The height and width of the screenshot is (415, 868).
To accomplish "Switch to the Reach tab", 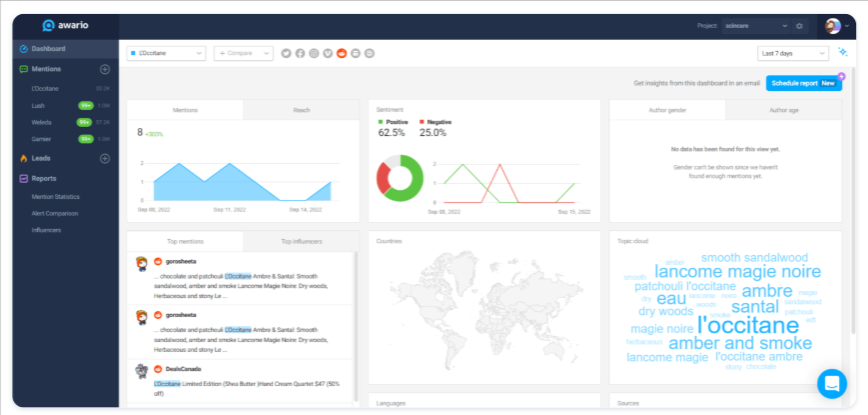I will click(x=301, y=110).
